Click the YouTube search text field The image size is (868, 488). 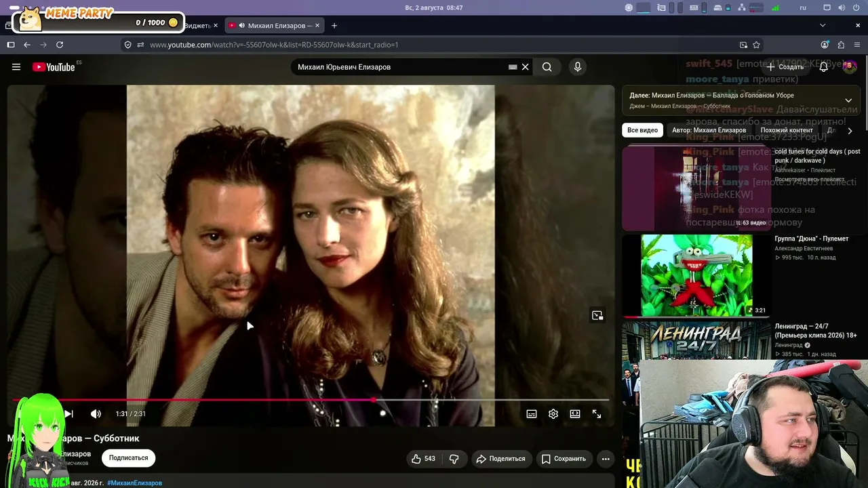tap(401, 67)
